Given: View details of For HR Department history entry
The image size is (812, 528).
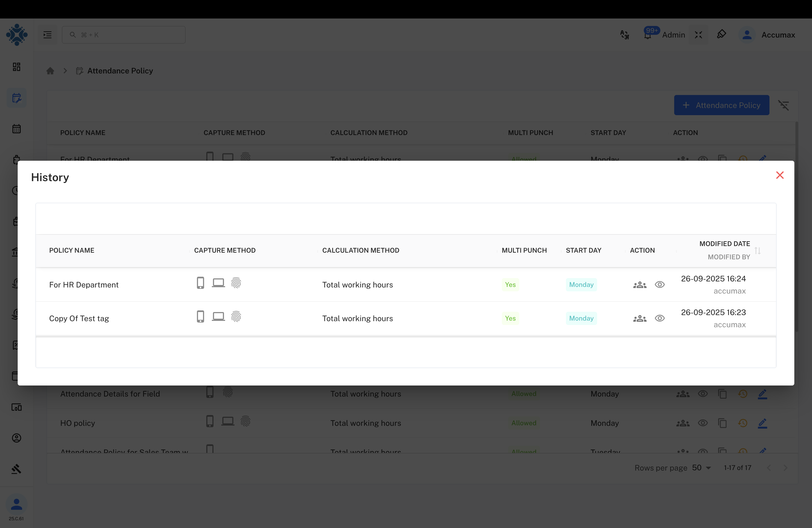Looking at the screenshot, I should tap(660, 284).
